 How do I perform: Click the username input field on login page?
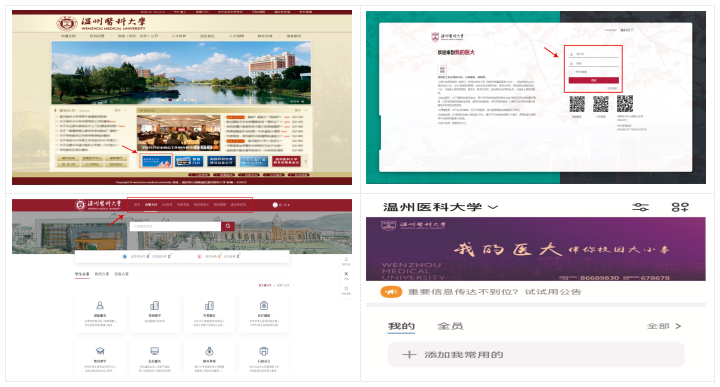(594, 54)
